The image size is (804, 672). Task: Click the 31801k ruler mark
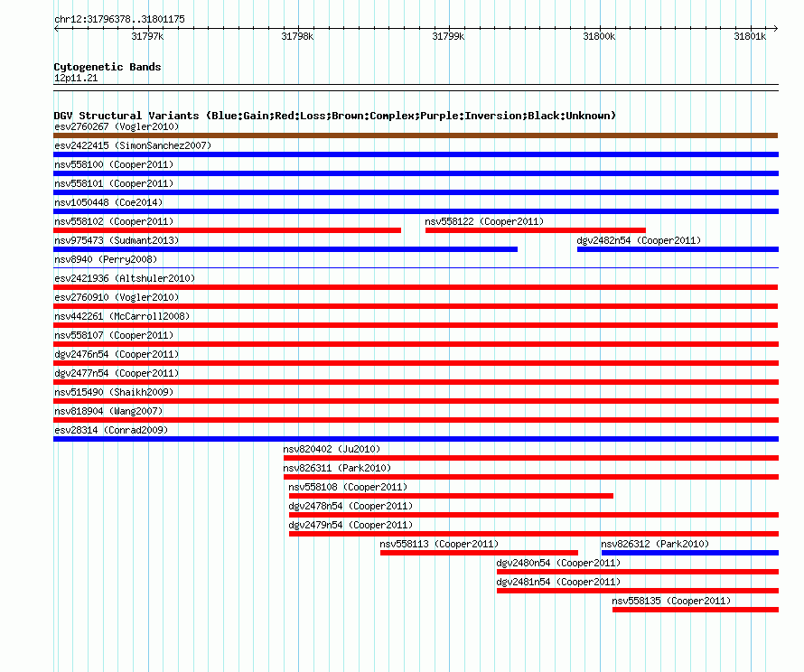tap(750, 36)
